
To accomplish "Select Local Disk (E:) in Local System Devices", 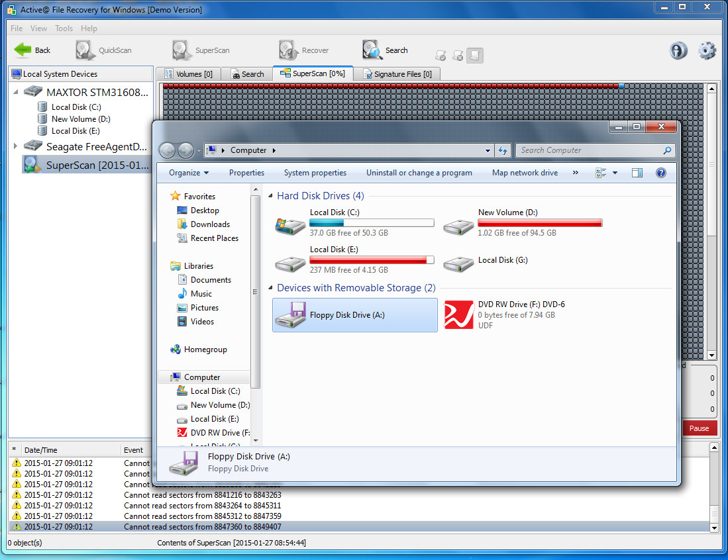I will pyautogui.click(x=76, y=131).
